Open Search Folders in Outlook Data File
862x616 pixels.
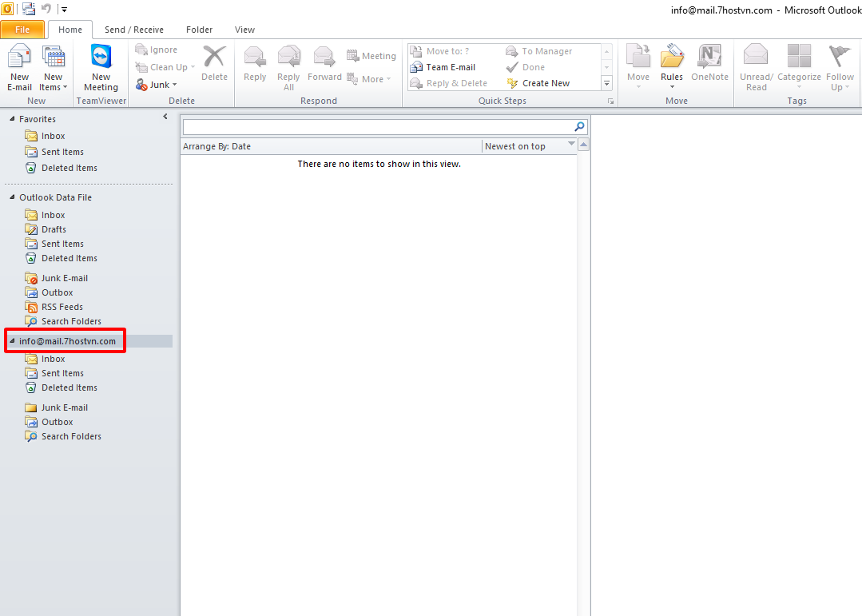[x=63, y=321]
